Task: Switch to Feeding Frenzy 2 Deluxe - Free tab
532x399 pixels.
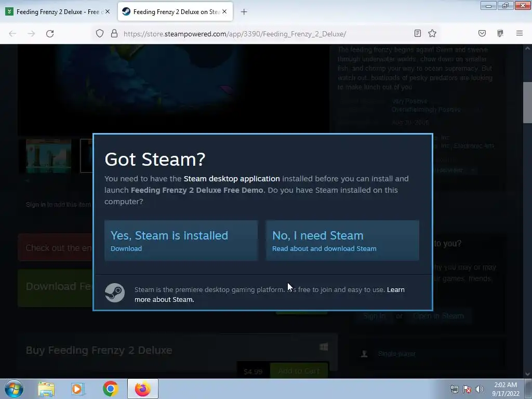Action: [x=58, y=12]
